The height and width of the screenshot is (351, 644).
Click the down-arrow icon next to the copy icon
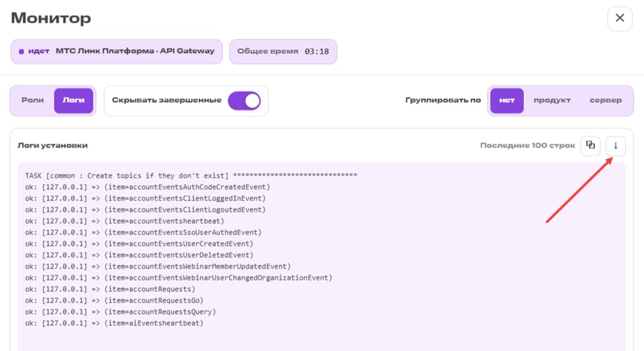[x=615, y=146]
